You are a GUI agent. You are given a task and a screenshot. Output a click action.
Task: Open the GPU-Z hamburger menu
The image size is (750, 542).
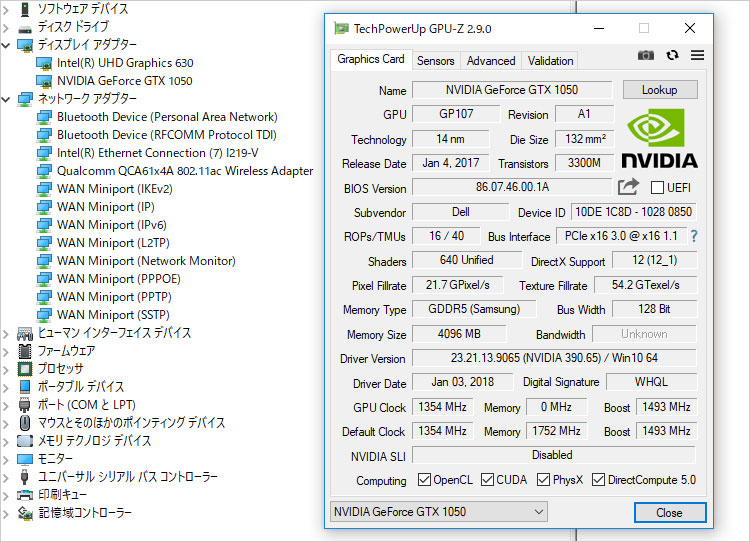pos(697,55)
